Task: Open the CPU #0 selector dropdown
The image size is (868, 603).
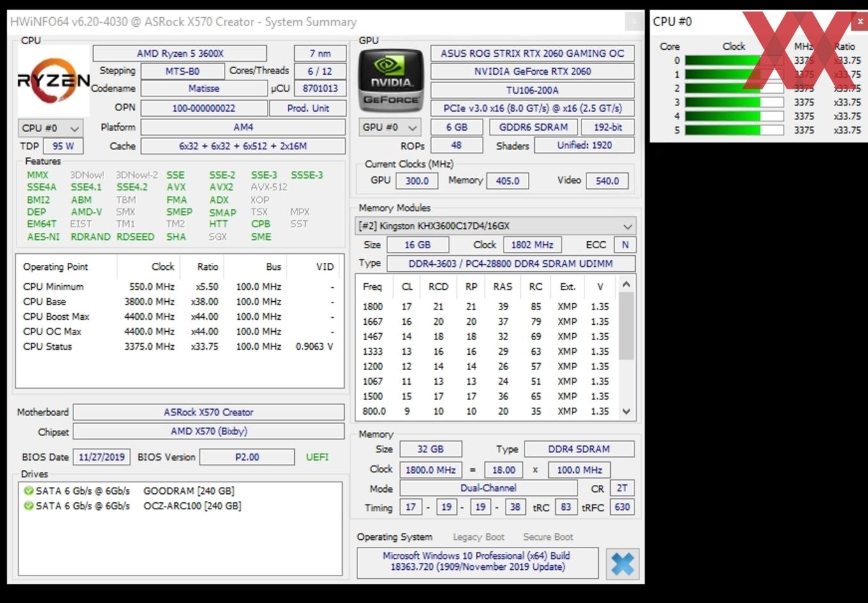Action: click(x=50, y=128)
